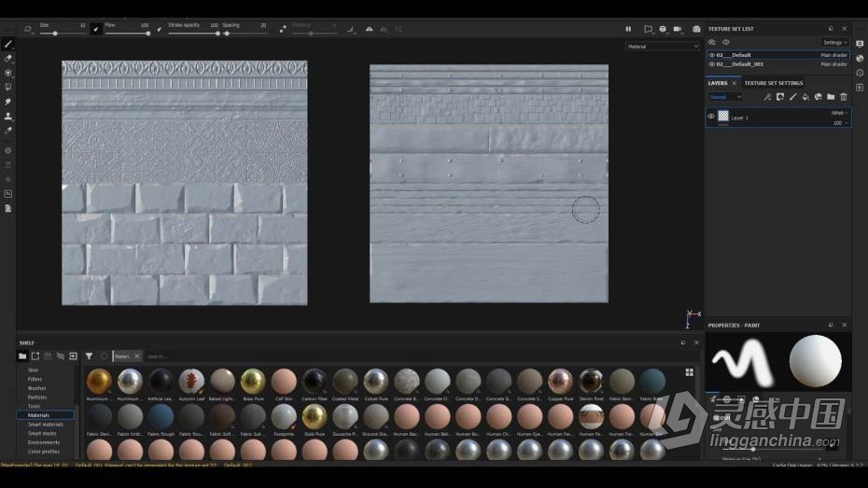Click the shelf import resources icon
Image resolution: width=868 pixels, height=488 pixels.
73,356
